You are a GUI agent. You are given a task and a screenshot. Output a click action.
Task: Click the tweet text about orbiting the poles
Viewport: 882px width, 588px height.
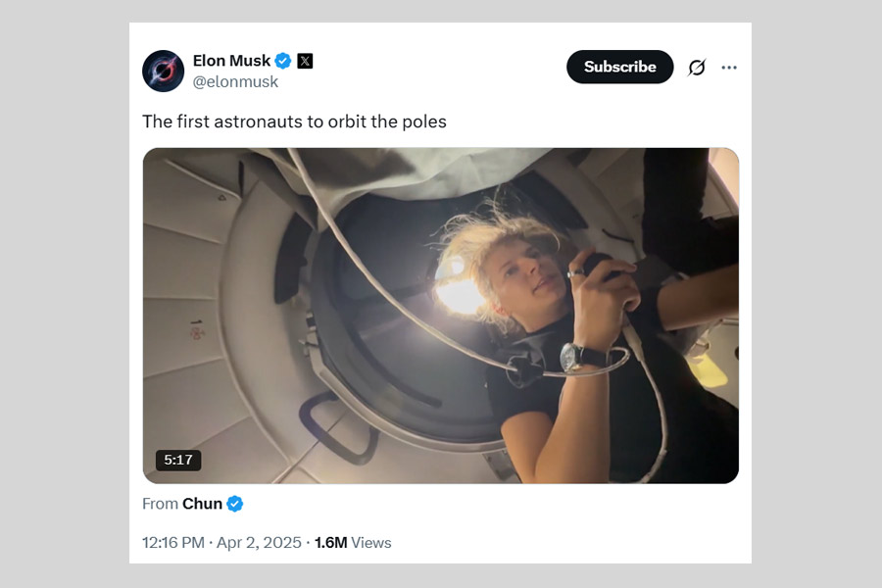(294, 122)
